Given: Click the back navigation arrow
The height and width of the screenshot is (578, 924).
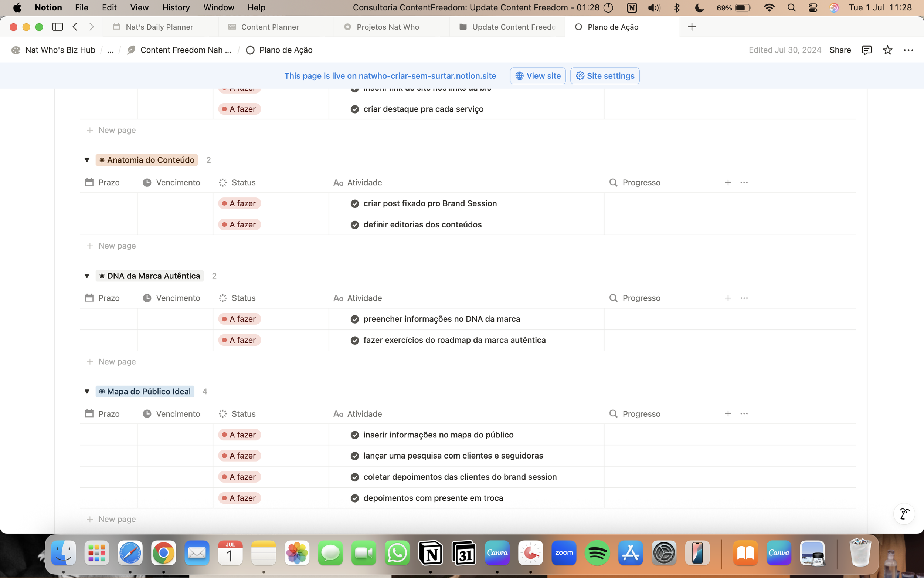Looking at the screenshot, I should click(75, 27).
